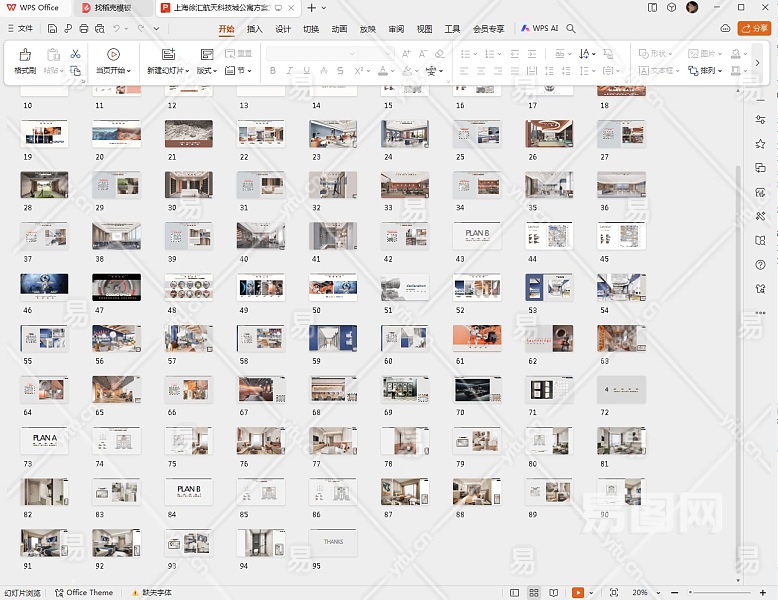Click the help question mark sidebar icon
Image resolution: width=778 pixels, height=600 pixels.
(x=760, y=264)
